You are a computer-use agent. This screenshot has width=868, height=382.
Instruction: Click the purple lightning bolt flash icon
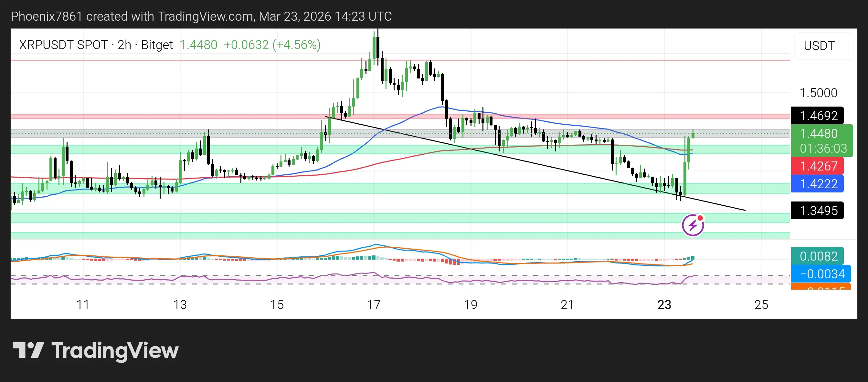pyautogui.click(x=693, y=225)
